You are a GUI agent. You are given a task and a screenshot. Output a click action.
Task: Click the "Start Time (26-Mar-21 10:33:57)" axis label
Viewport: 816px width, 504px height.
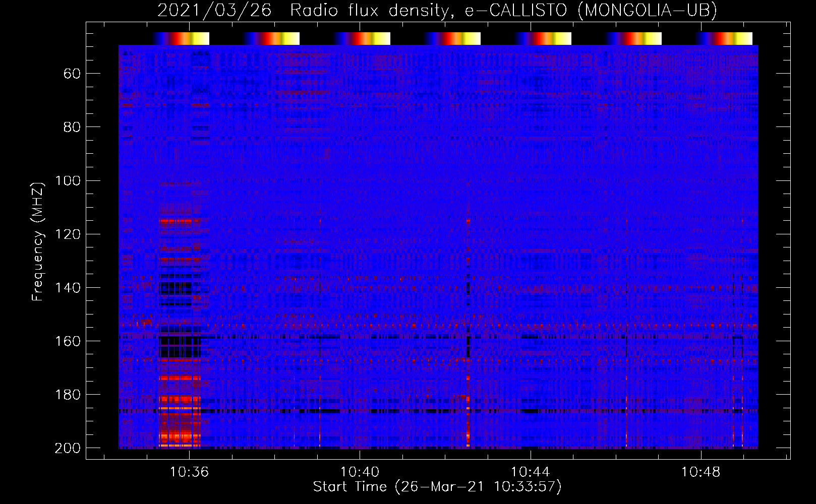tap(437, 487)
